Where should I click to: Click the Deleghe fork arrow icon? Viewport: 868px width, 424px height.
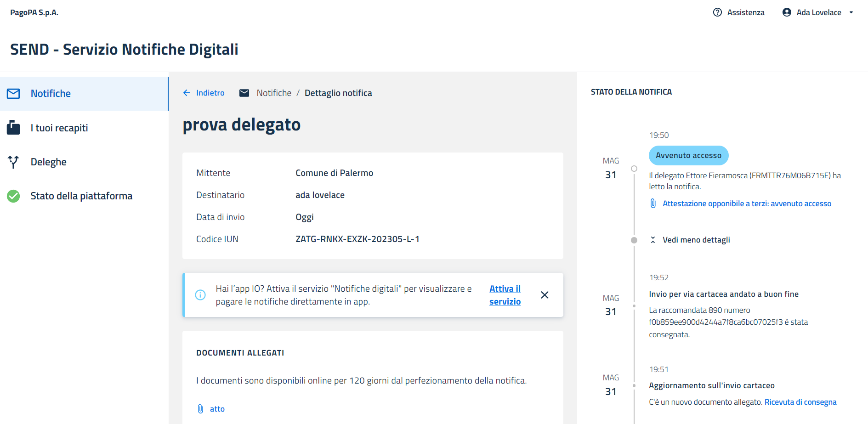[13, 162]
